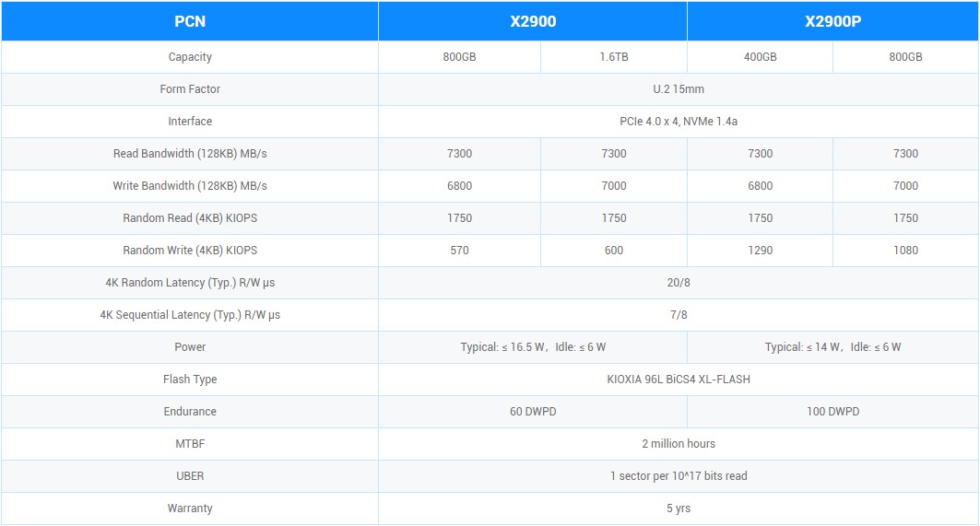
Task: Select PCIe 4.0 x 4, NVMe 1.4a value
Action: point(679,122)
